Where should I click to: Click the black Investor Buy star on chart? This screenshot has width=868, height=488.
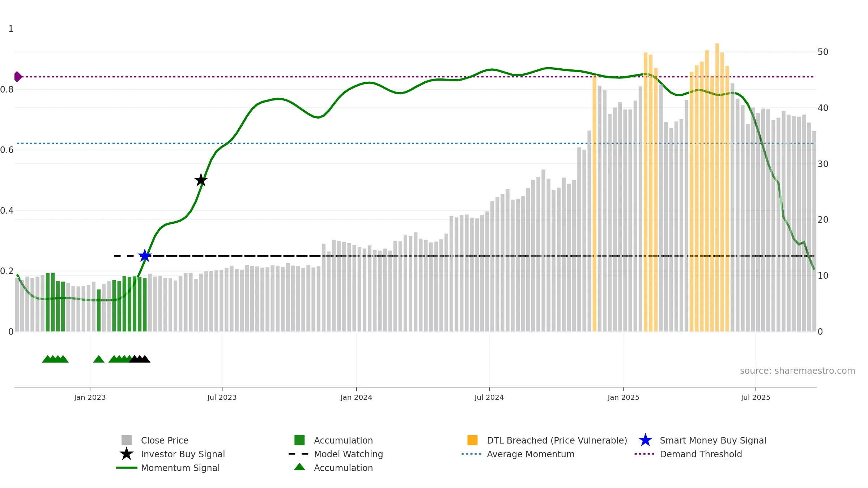(201, 180)
